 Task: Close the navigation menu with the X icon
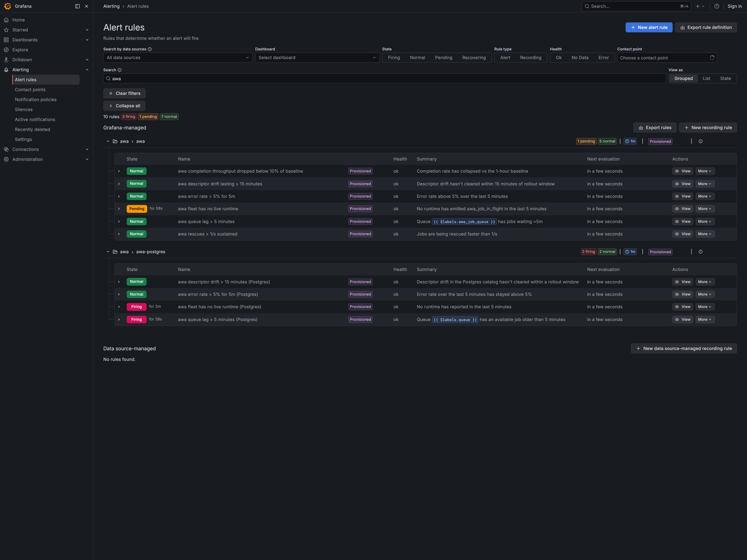point(87,6)
